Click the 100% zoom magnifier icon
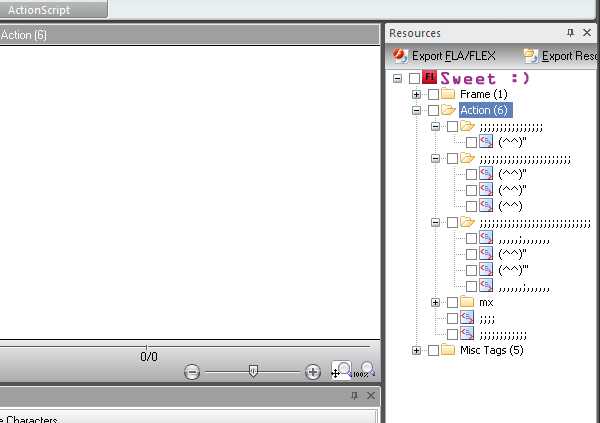This screenshot has height=423, width=600. (368, 371)
